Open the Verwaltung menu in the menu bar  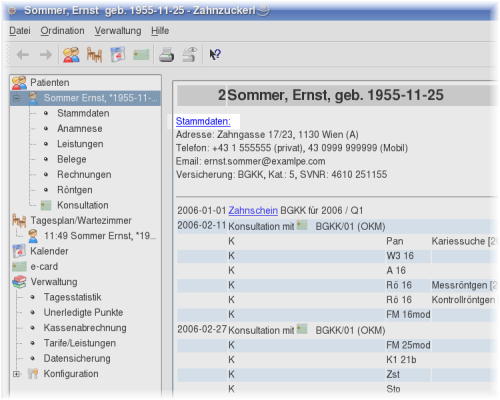click(x=118, y=31)
